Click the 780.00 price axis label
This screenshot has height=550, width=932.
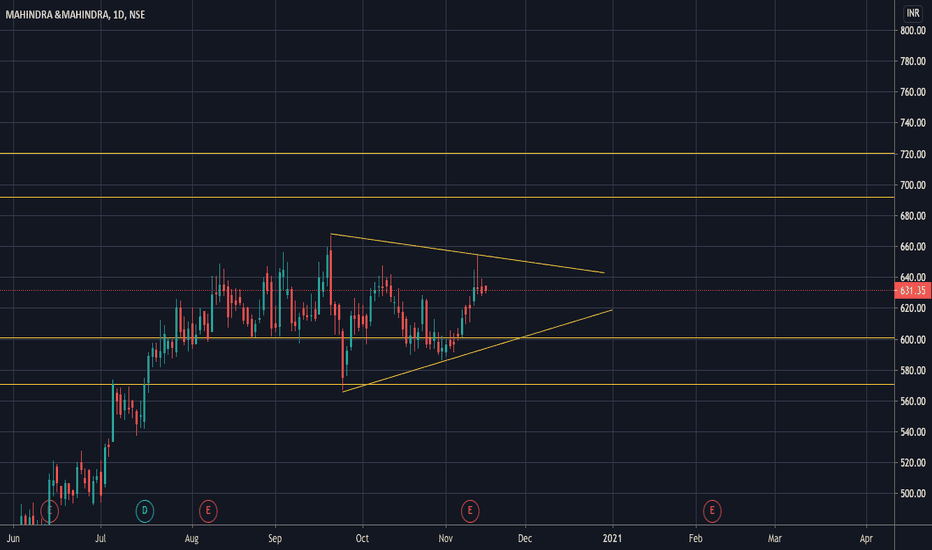[913, 61]
